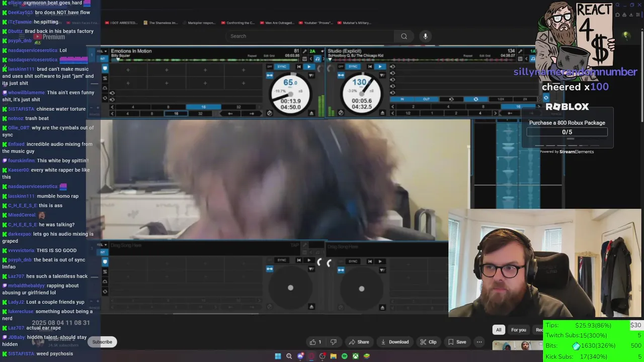Beat jump forward on left deck
This screenshot has width=644, height=362.
[x=252, y=114]
